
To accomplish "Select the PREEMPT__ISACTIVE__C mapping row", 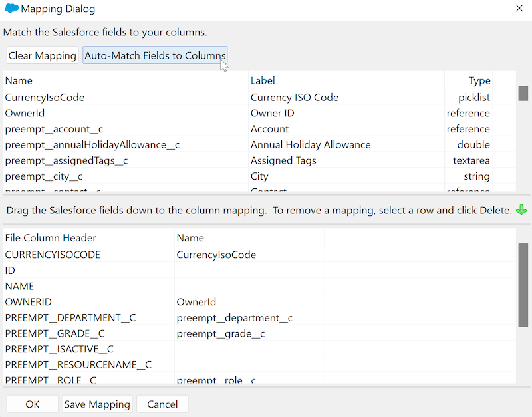I will [59, 349].
